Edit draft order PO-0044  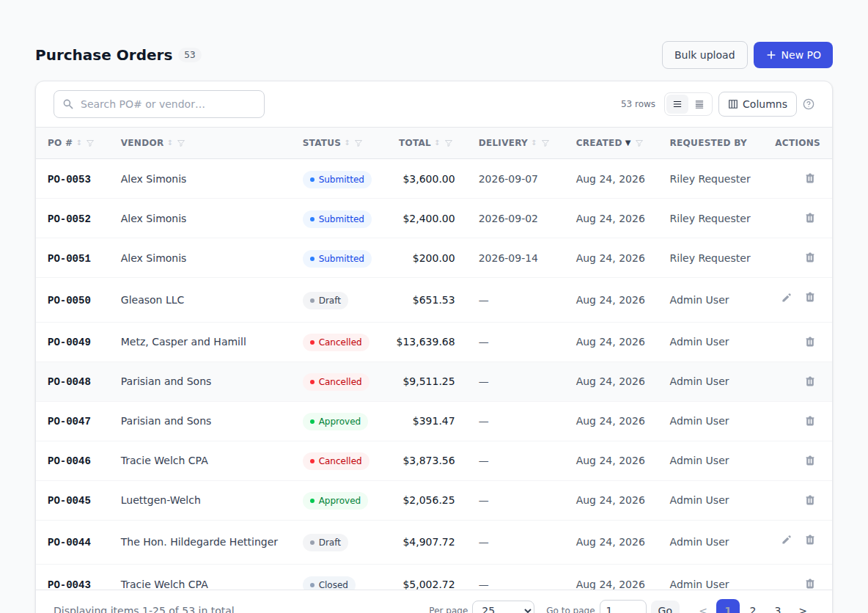tap(786, 540)
